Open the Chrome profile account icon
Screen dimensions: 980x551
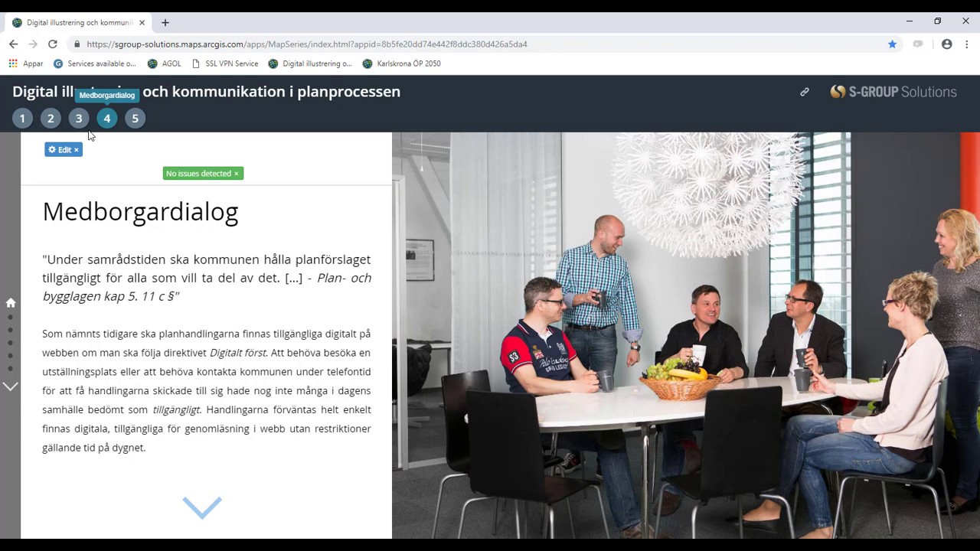pos(947,44)
